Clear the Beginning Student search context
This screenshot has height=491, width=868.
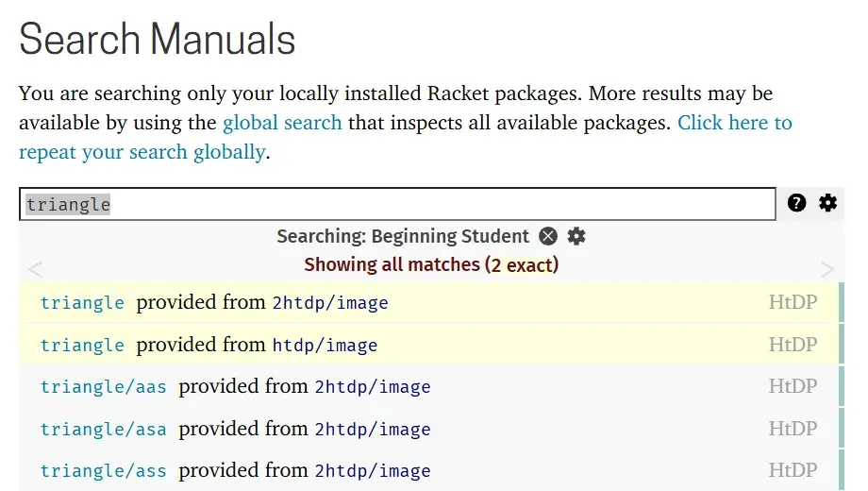(x=548, y=236)
